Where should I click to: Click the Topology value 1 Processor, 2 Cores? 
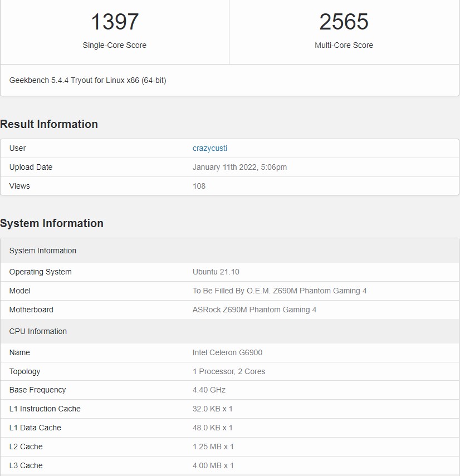tap(229, 371)
